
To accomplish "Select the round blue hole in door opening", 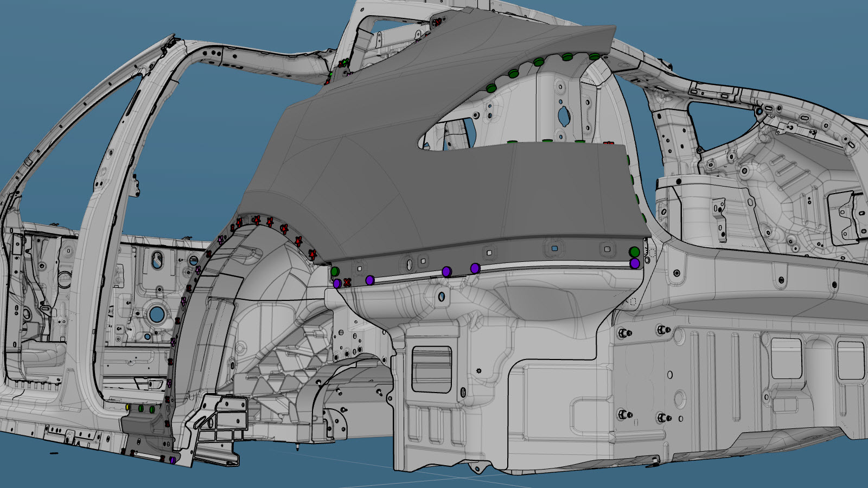I will (x=157, y=313).
